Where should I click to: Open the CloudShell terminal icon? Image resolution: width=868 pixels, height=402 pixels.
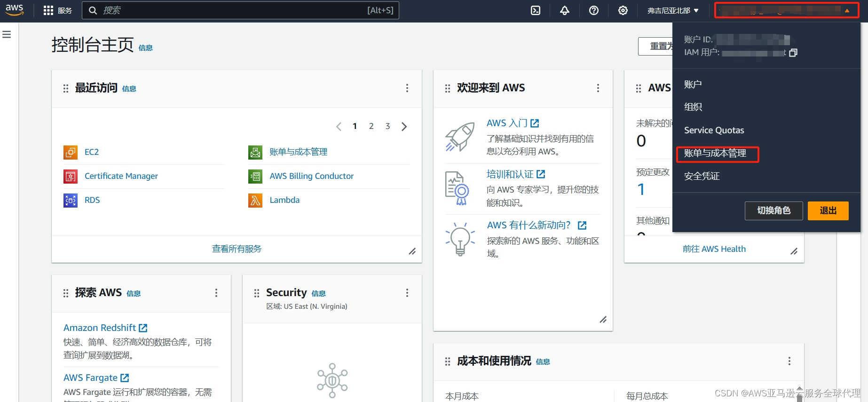pyautogui.click(x=536, y=10)
